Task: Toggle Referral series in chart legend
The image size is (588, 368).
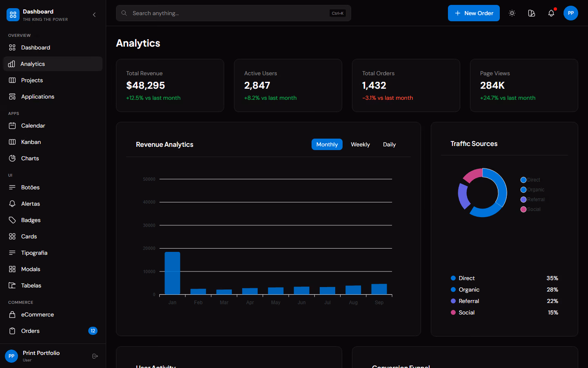Action: pos(532,200)
